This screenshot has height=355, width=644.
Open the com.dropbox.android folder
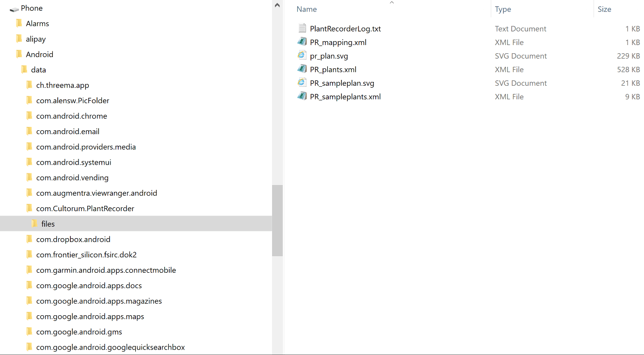[x=73, y=239]
